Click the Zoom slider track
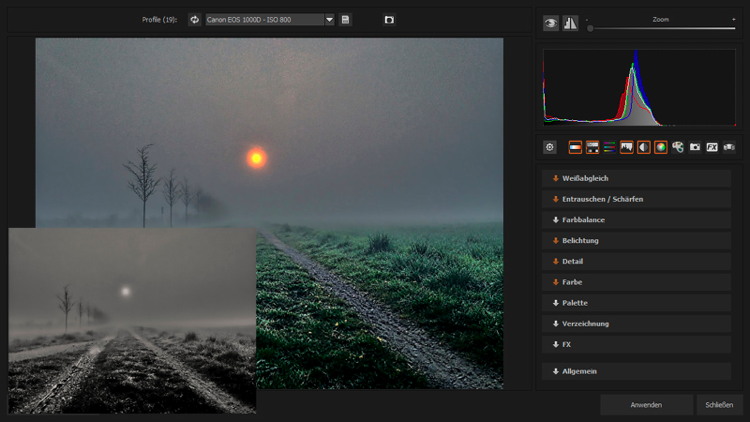750x422 pixels. (661, 29)
